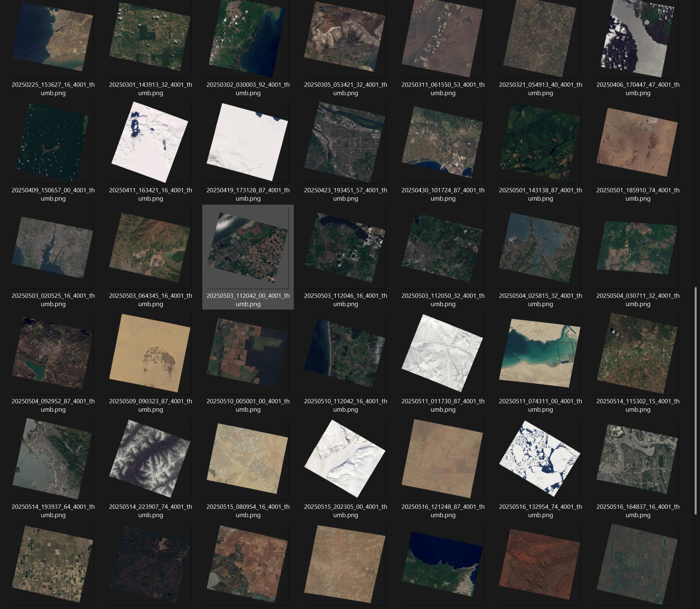
Task: Select the 20250311_061550_53_4001 thumbnail
Action: [442, 38]
